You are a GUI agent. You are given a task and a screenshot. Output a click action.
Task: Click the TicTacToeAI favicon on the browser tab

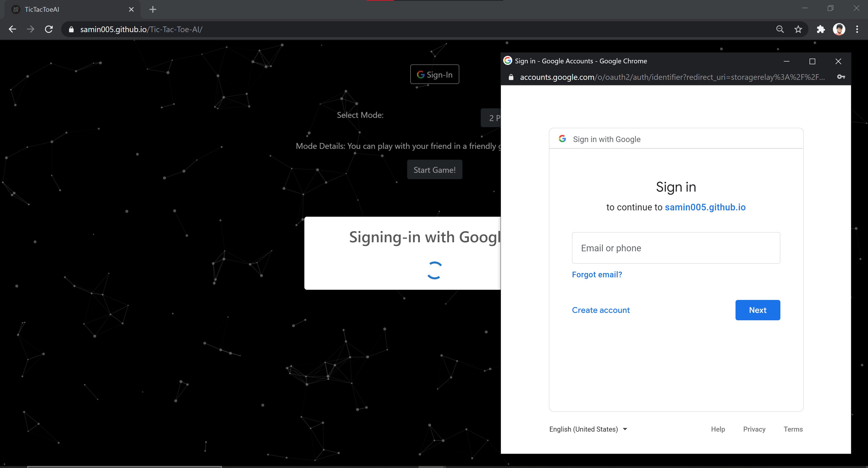pos(15,9)
